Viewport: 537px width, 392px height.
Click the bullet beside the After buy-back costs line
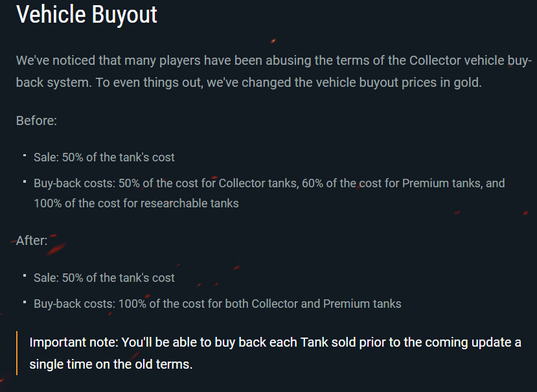(x=25, y=302)
